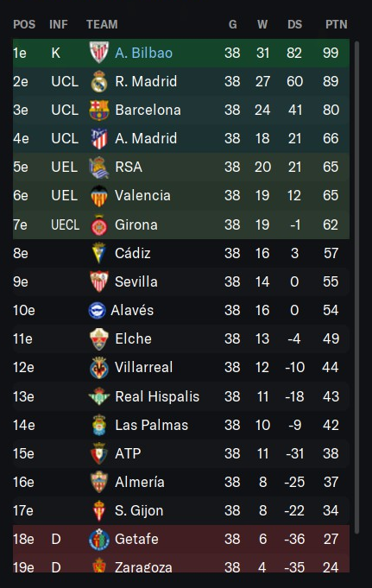Click the A. Madrid club crest

pos(99,138)
